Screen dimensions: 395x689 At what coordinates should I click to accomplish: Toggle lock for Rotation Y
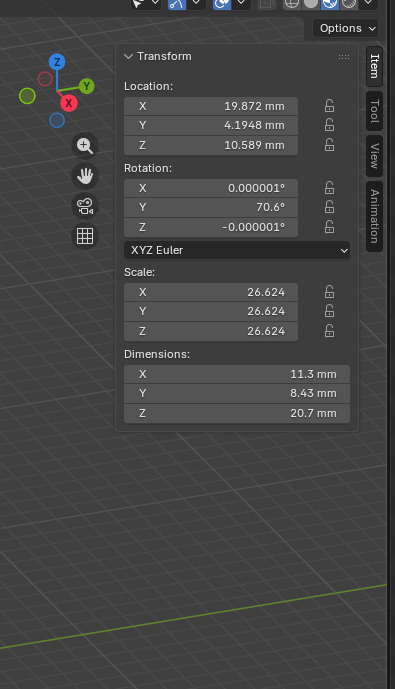pos(330,207)
